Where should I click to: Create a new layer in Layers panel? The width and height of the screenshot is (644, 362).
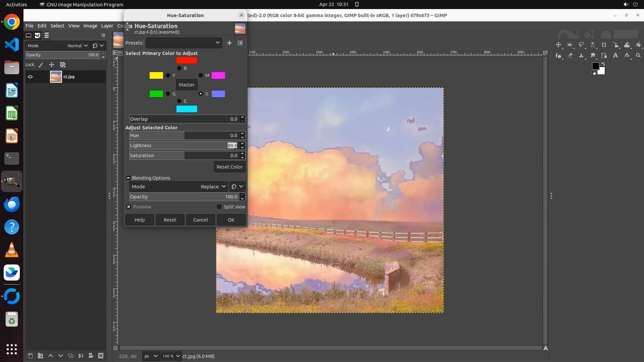point(30,356)
